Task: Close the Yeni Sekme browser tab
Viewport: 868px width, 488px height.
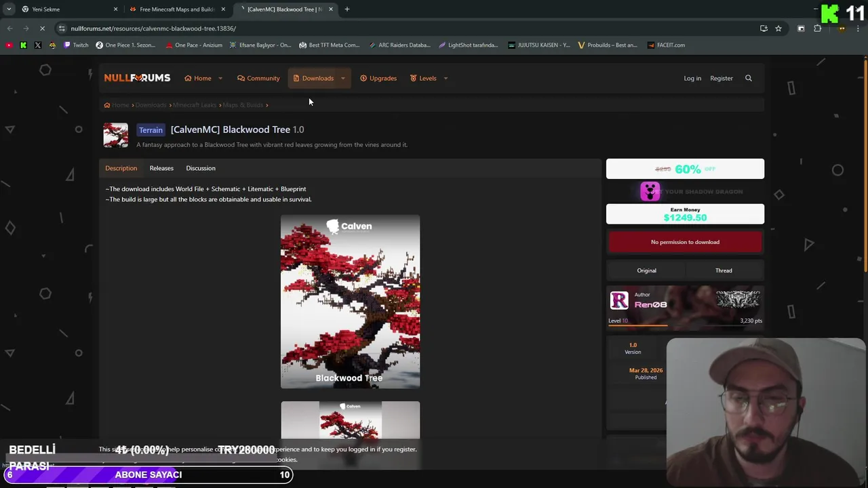Action: [x=115, y=9]
